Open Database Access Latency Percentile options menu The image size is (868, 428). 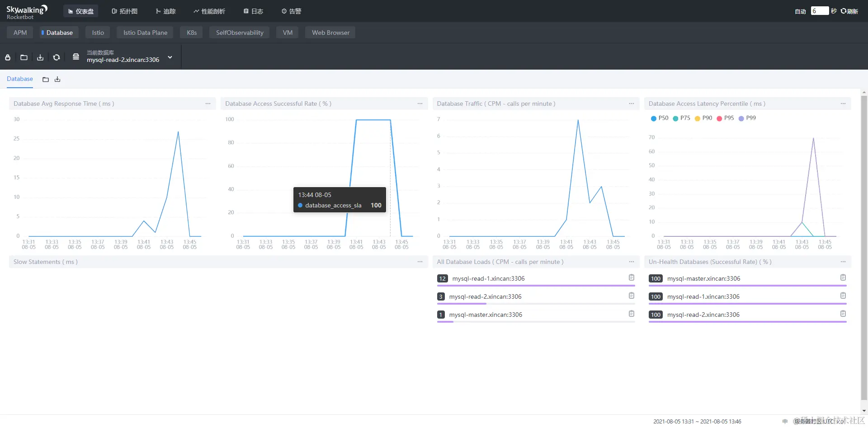click(x=843, y=103)
